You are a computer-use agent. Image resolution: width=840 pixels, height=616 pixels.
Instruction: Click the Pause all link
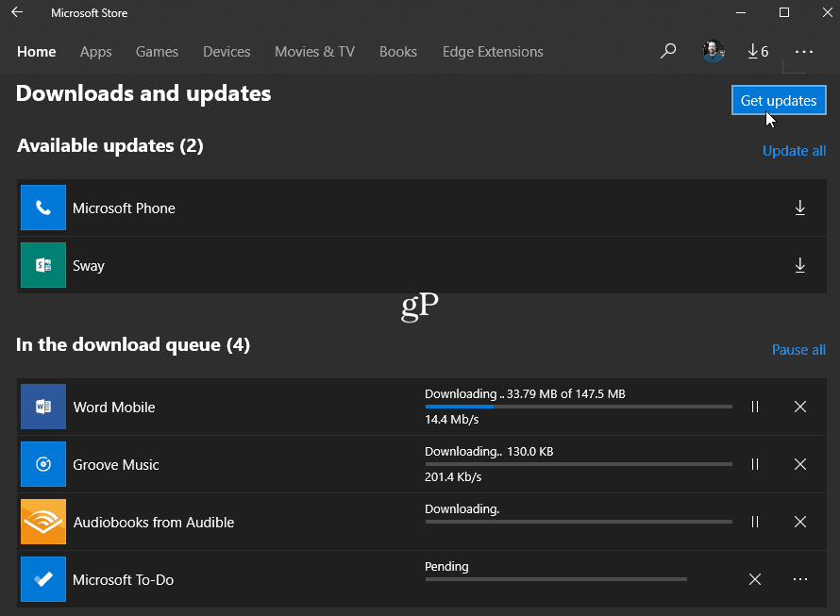coord(798,350)
